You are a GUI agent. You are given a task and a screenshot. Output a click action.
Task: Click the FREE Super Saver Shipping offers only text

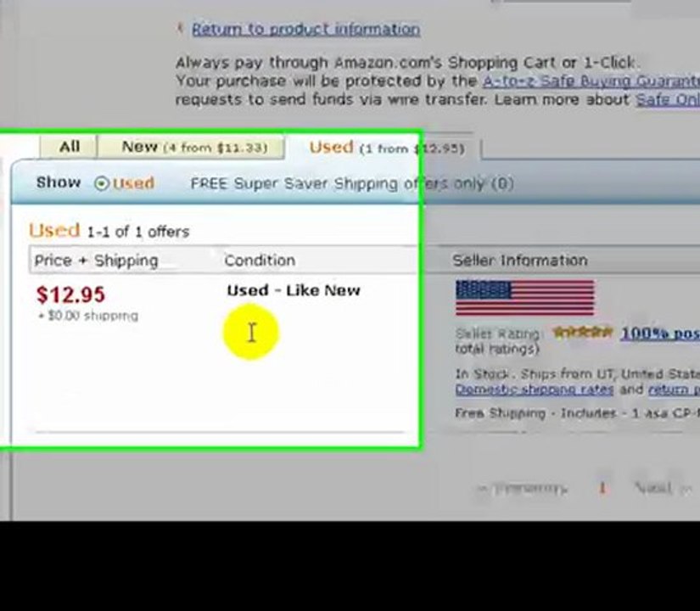coord(352,183)
